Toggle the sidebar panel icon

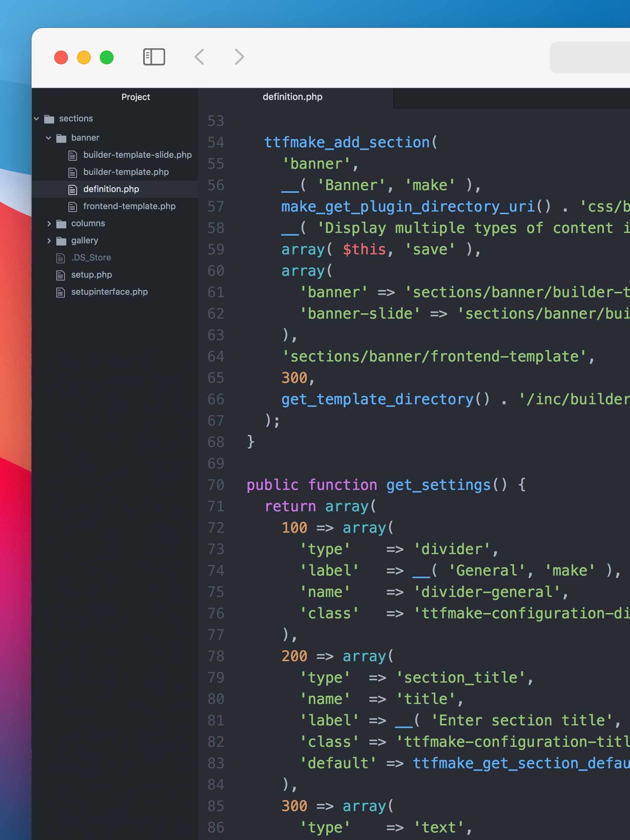click(154, 57)
